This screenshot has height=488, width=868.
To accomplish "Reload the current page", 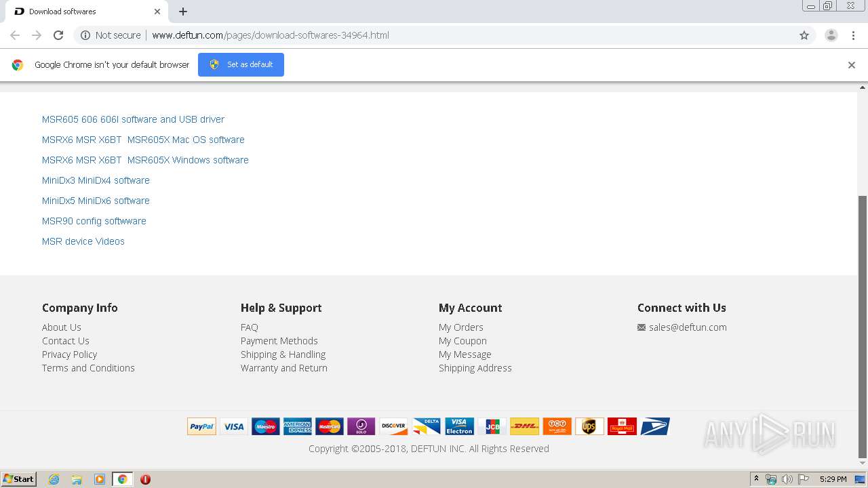I will [58, 35].
